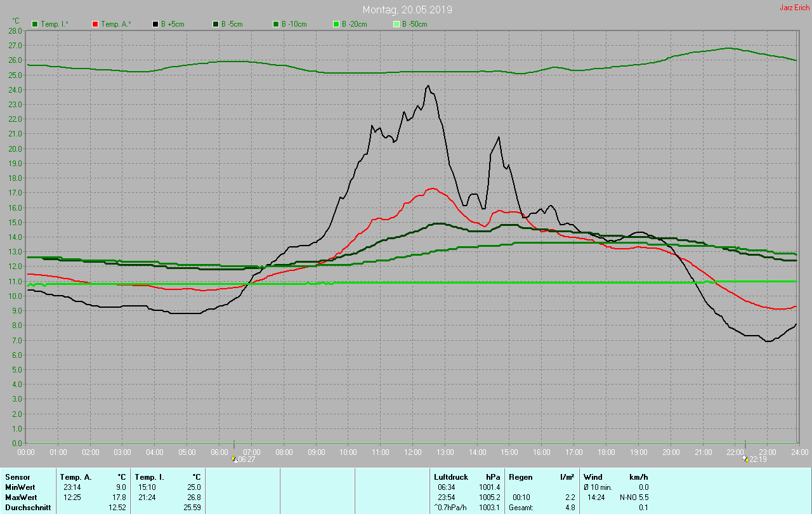Click the B -10cm legend color square

pyautogui.click(x=276, y=24)
